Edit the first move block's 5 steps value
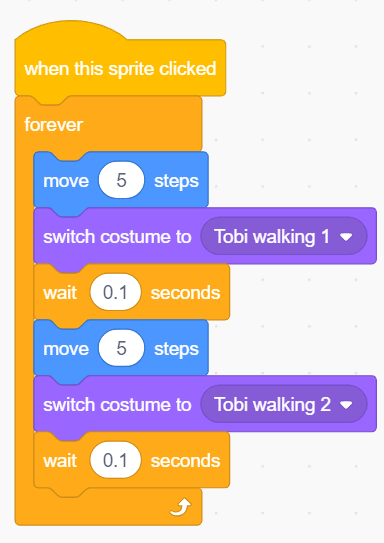This screenshot has width=384, height=543. tap(121, 180)
